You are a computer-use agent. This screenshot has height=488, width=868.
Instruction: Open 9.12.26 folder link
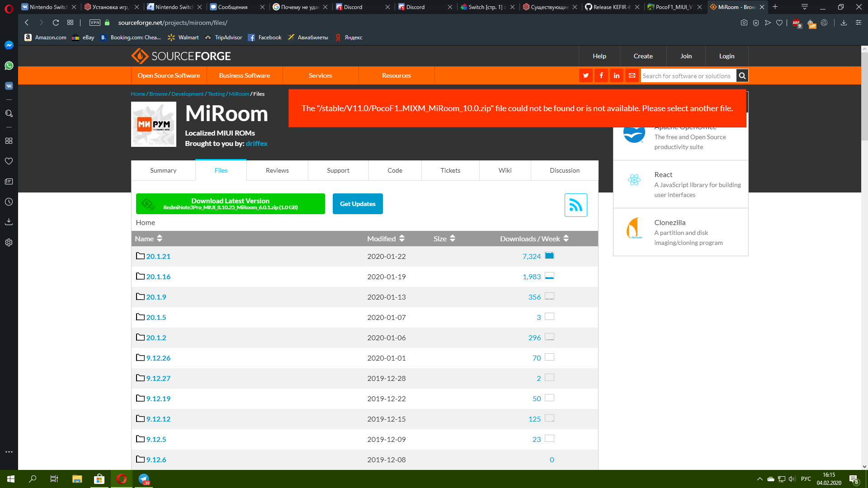pyautogui.click(x=158, y=358)
